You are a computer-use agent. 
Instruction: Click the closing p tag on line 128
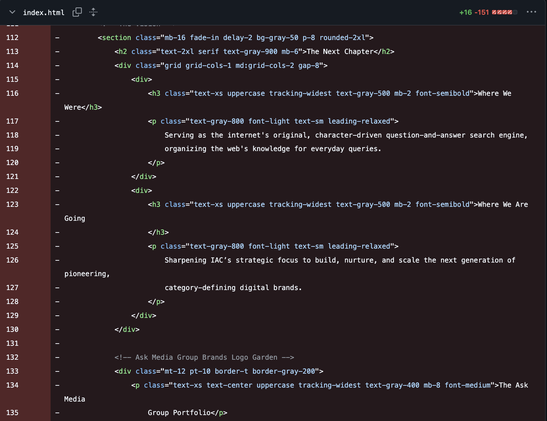pos(156,302)
